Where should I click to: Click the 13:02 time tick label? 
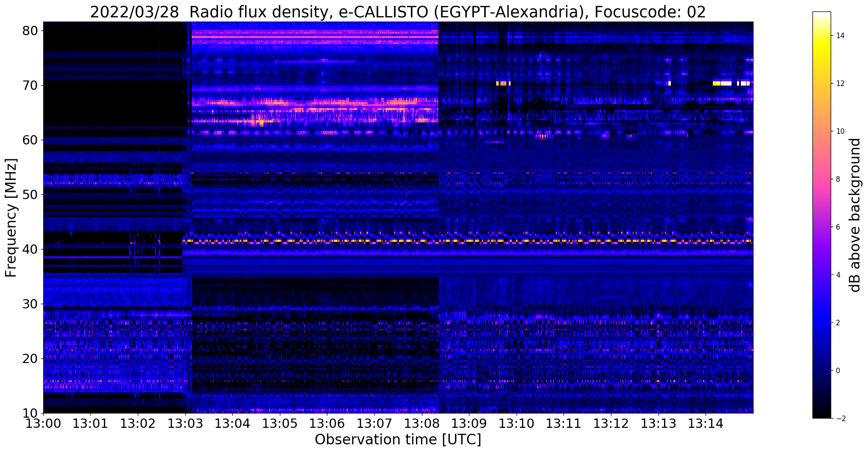(138, 423)
